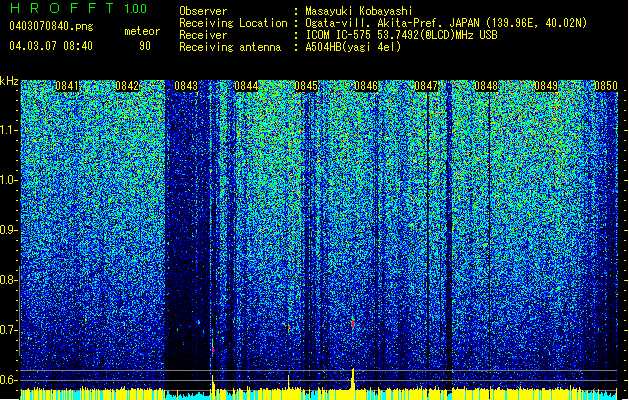Select the ICOM IC-575 receiver text
Screen dimensions: 629x400
[x=401, y=35]
